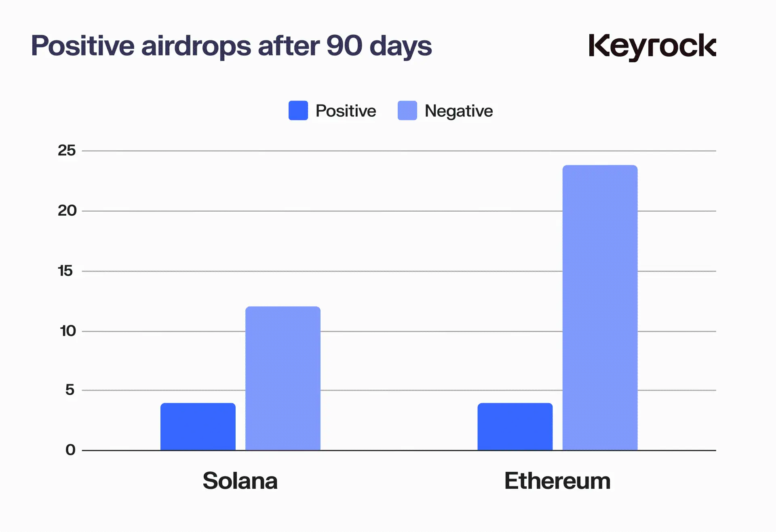Image resolution: width=776 pixels, height=532 pixels.
Task: Click the chart title "Positive airdrops after 90 days"
Action: 231,45
